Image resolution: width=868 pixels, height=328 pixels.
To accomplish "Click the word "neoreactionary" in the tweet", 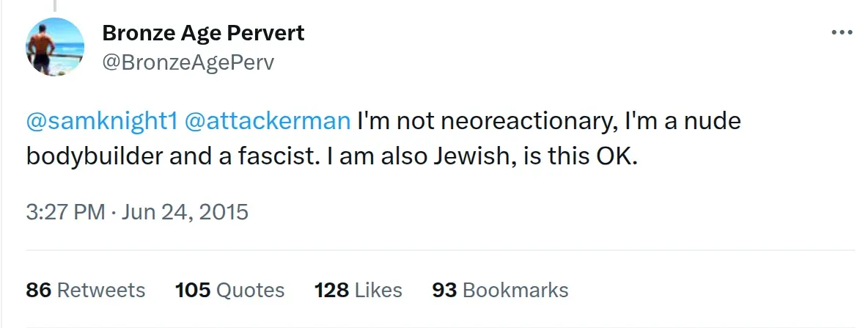I will pyautogui.click(x=536, y=120).
